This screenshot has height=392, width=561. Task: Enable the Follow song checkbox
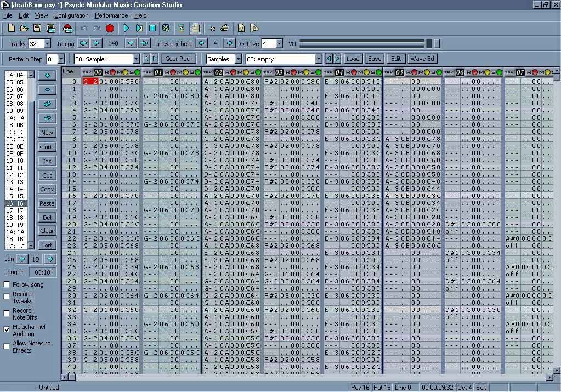7,285
